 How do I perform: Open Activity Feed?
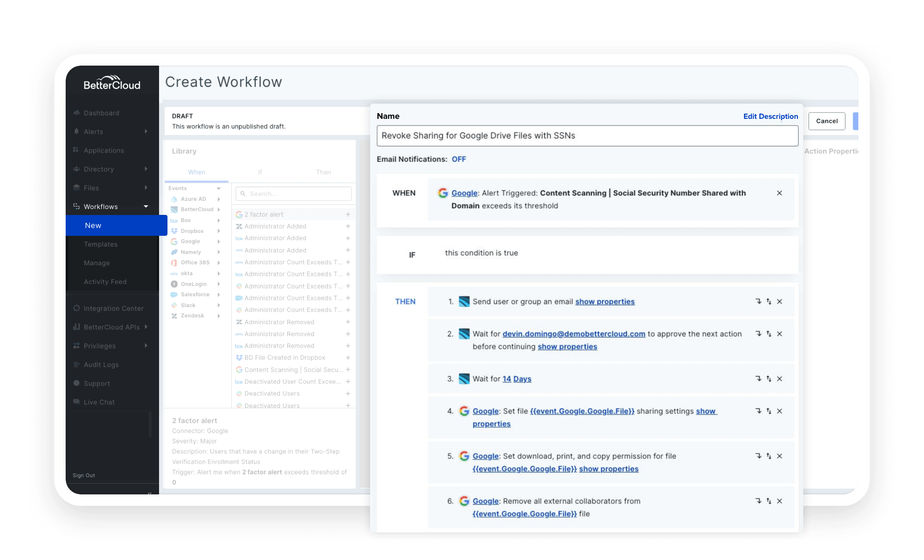pos(105,281)
